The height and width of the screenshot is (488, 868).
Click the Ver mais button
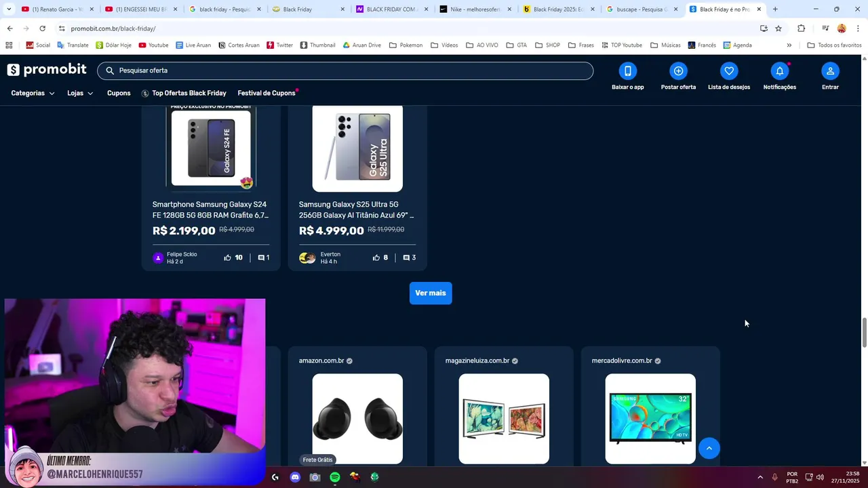[x=431, y=293]
